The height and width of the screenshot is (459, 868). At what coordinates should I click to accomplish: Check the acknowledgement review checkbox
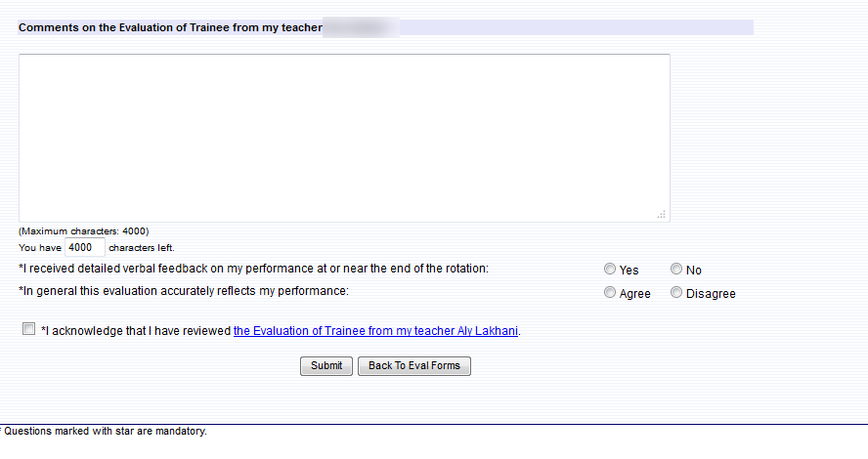(28, 329)
